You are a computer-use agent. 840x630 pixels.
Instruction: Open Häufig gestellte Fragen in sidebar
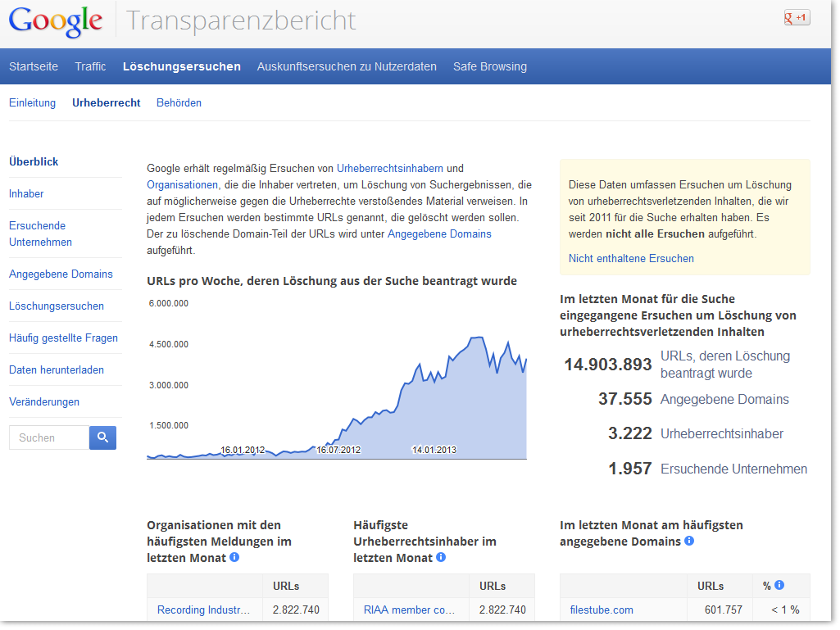pyautogui.click(x=63, y=338)
